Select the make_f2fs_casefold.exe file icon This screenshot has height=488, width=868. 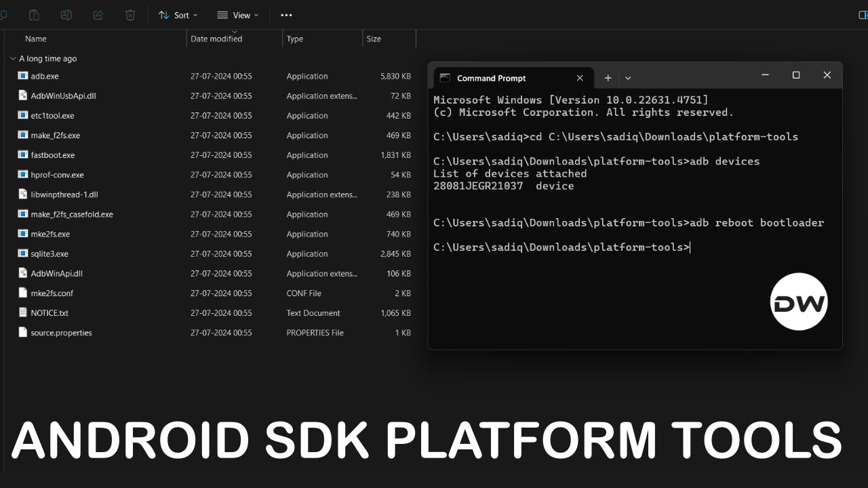pyautogui.click(x=24, y=213)
